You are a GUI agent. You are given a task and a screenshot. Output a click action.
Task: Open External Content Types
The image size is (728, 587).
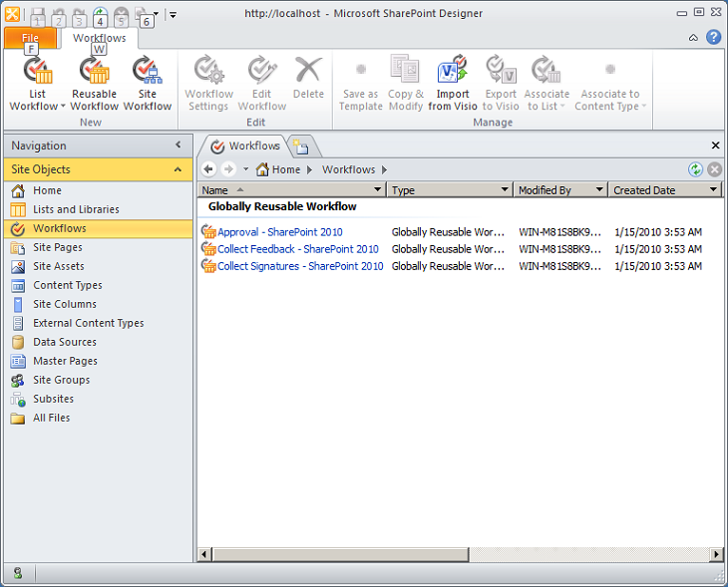click(98, 324)
